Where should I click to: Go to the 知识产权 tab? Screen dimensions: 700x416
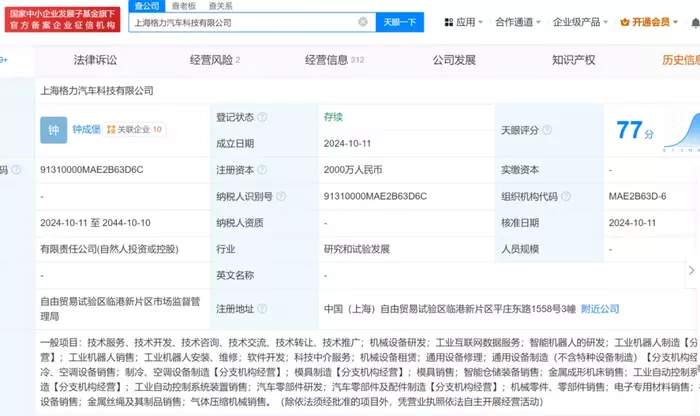point(573,60)
